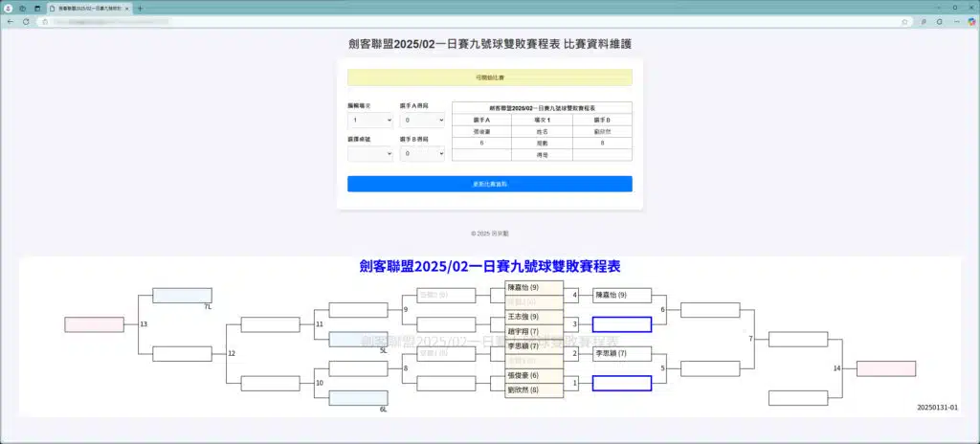
Task: Click the 王志強 (9) bracket entry
Action: click(x=534, y=317)
